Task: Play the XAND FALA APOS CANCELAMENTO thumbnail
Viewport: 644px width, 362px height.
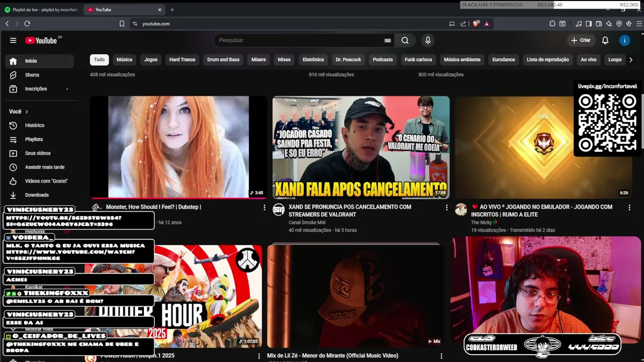Action: (361, 147)
